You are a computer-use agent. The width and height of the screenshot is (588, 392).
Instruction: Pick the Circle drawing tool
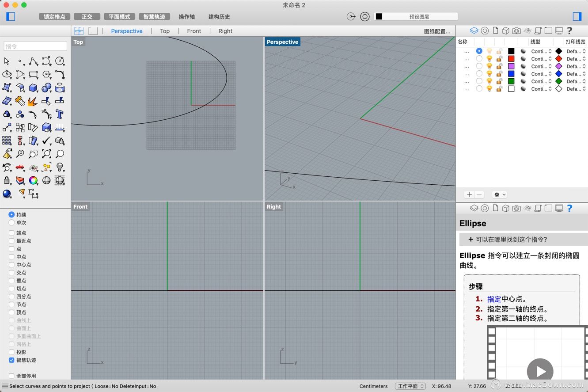click(60, 61)
